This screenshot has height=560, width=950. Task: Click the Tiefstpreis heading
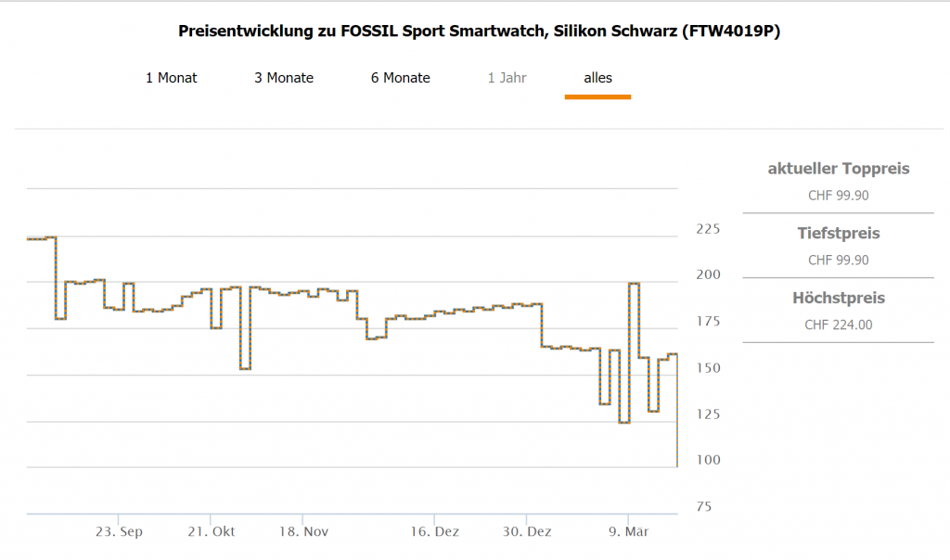coord(839,234)
